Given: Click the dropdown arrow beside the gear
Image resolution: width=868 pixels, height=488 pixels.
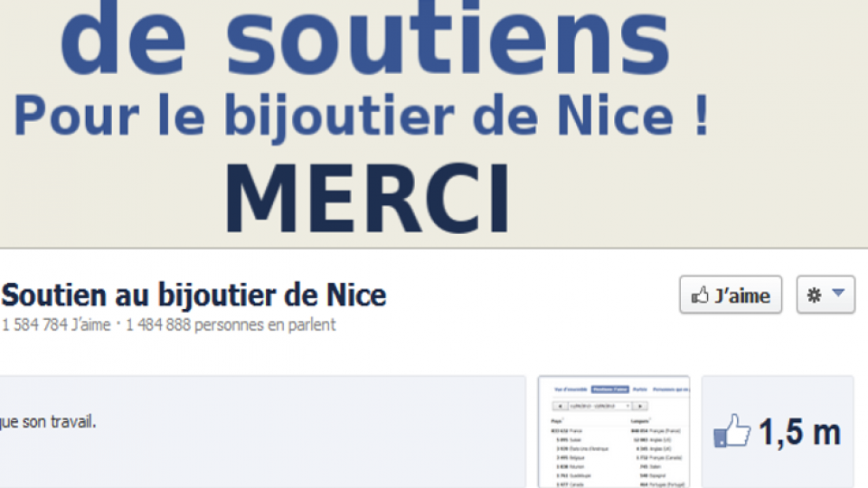Looking at the screenshot, I should click(838, 293).
